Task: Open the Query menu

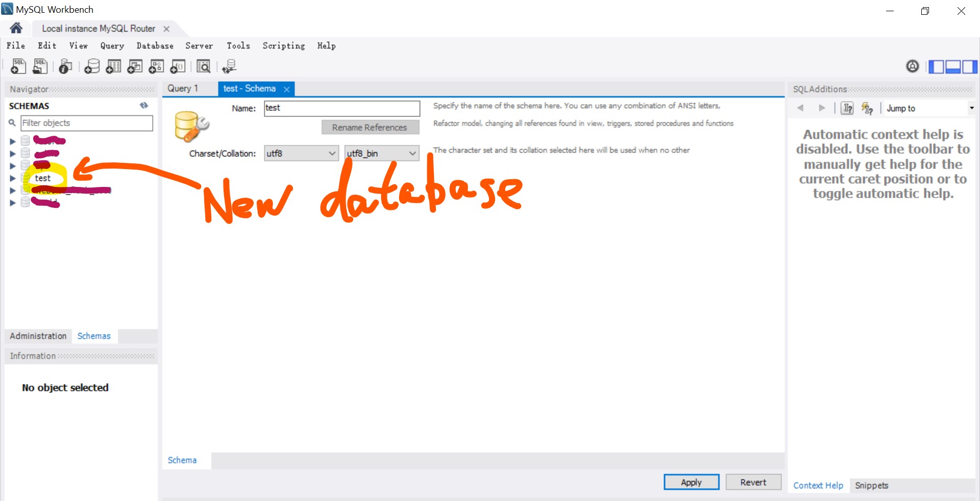Action: pyautogui.click(x=112, y=45)
